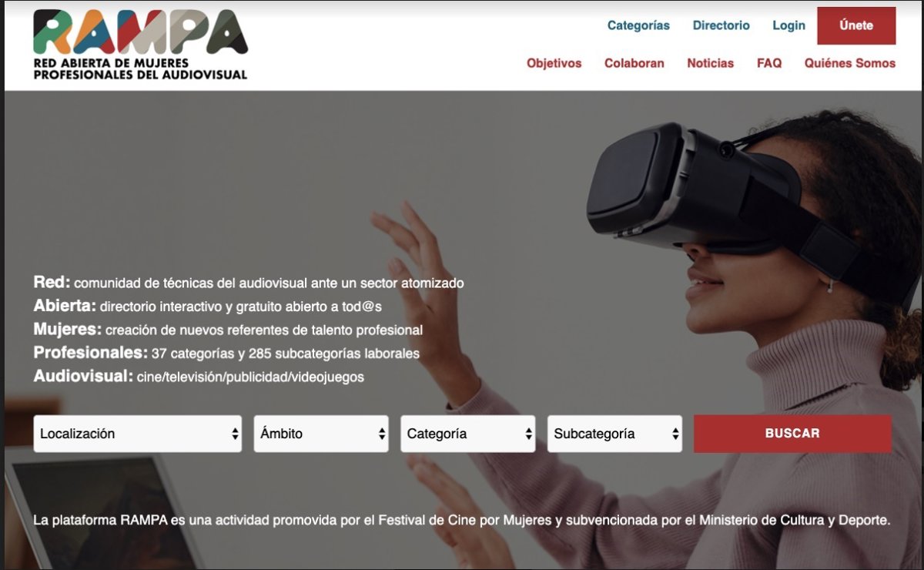This screenshot has height=570, width=924.
Task: Expand the Categoría dropdown
Action: [x=467, y=434]
